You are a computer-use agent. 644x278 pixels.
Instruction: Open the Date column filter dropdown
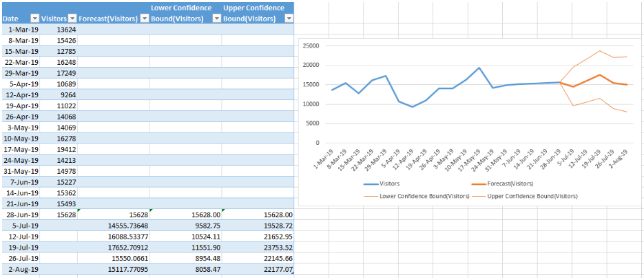click(34, 19)
